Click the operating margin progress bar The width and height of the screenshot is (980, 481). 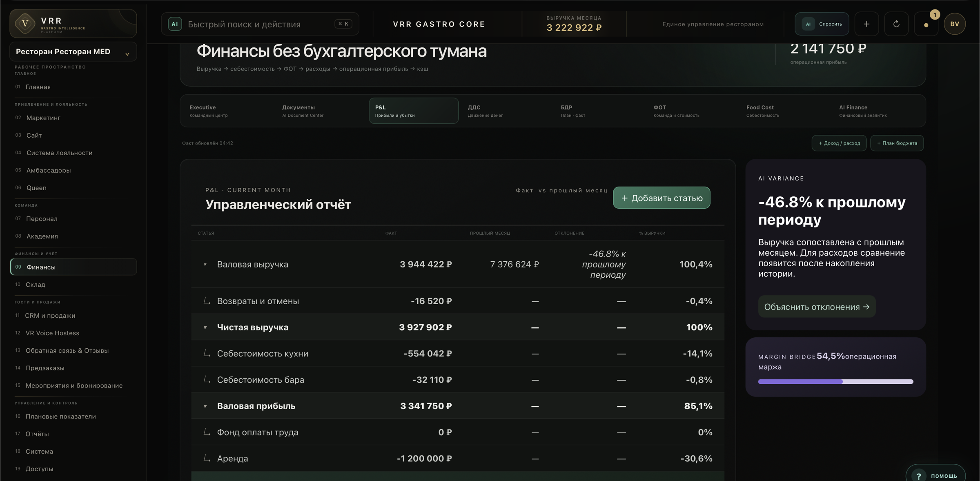[x=835, y=382]
